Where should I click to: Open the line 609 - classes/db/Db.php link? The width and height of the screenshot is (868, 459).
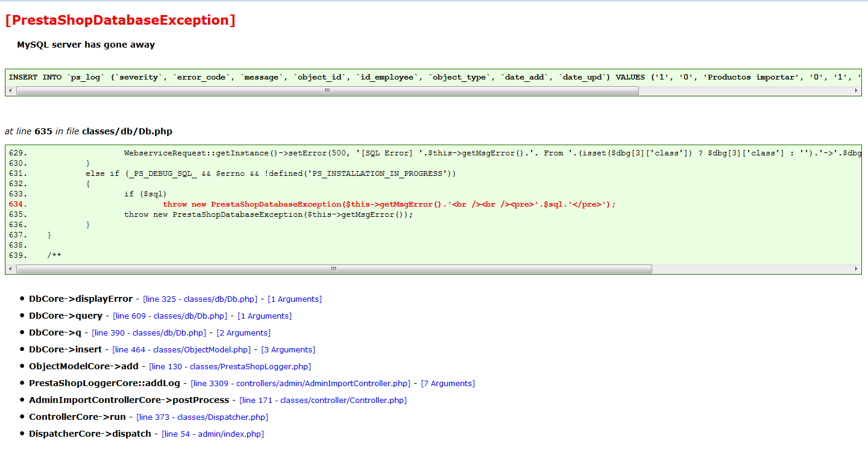(170, 316)
